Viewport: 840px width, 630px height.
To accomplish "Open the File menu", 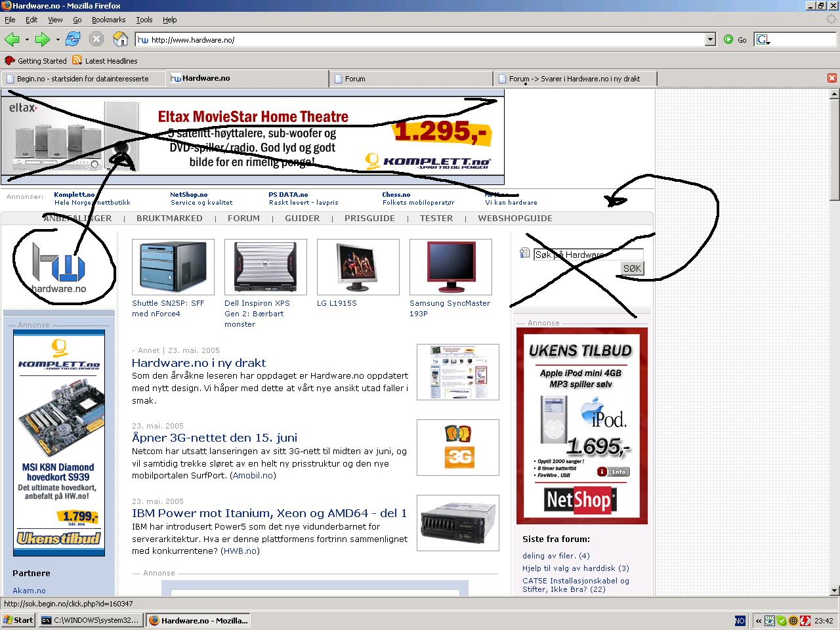I will (x=10, y=20).
